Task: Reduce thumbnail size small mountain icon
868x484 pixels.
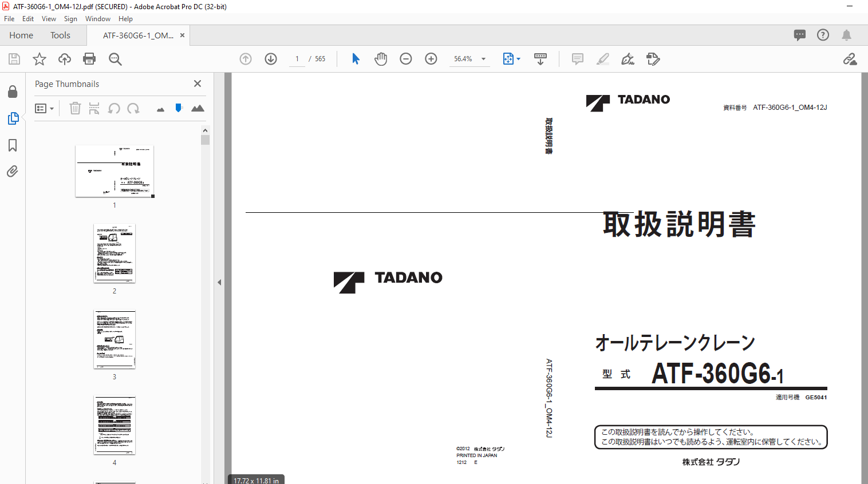Action: [160, 109]
